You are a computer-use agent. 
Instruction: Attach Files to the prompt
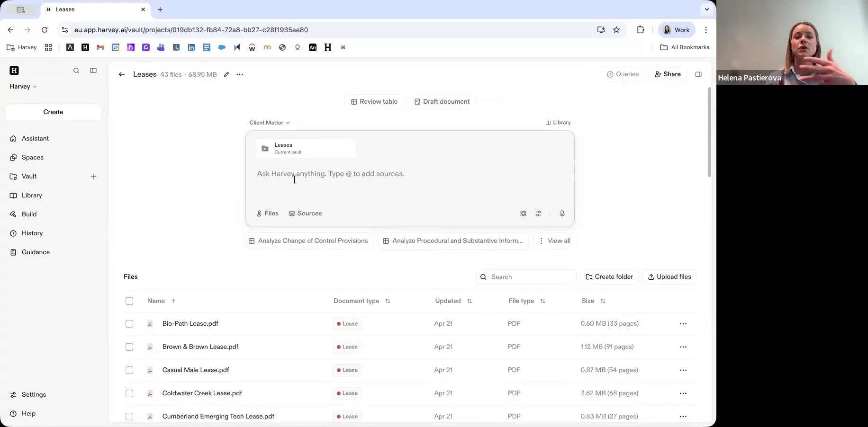267,213
